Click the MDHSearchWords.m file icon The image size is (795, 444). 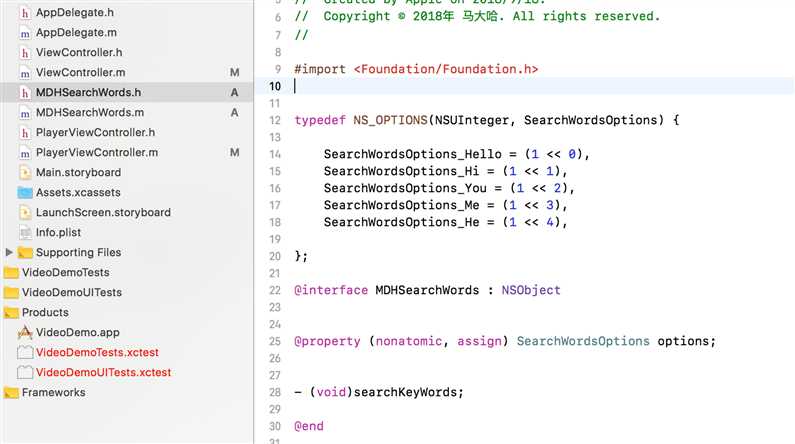24,113
